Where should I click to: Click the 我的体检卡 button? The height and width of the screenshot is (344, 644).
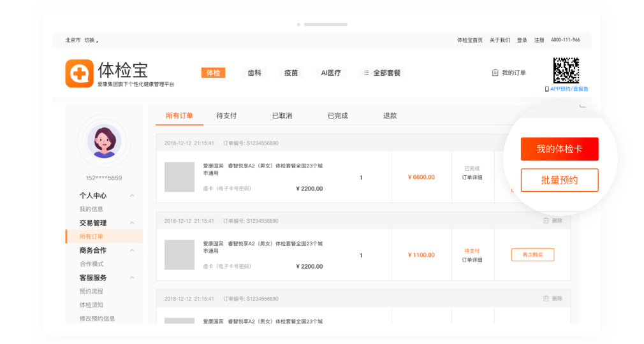click(x=559, y=149)
